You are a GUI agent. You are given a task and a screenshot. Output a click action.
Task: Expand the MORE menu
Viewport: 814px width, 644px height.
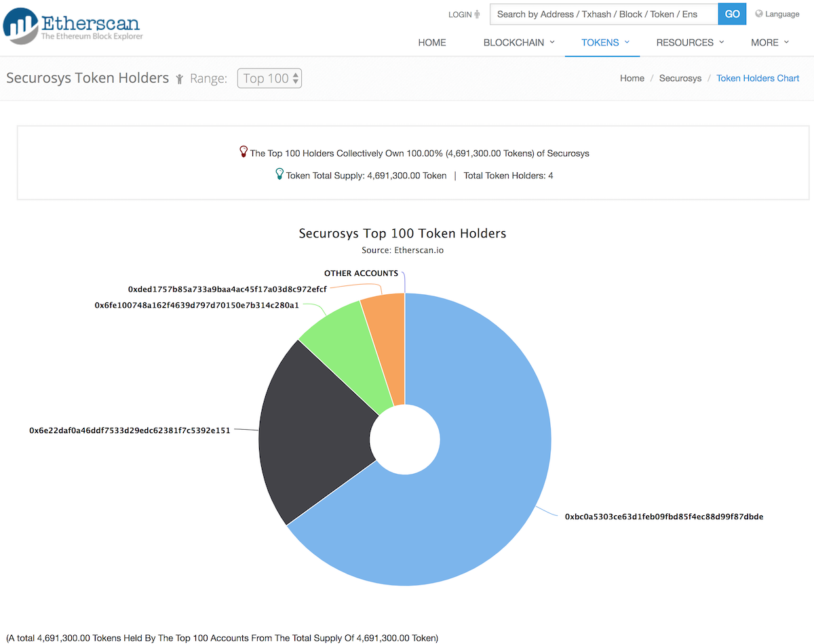point(770,42)
